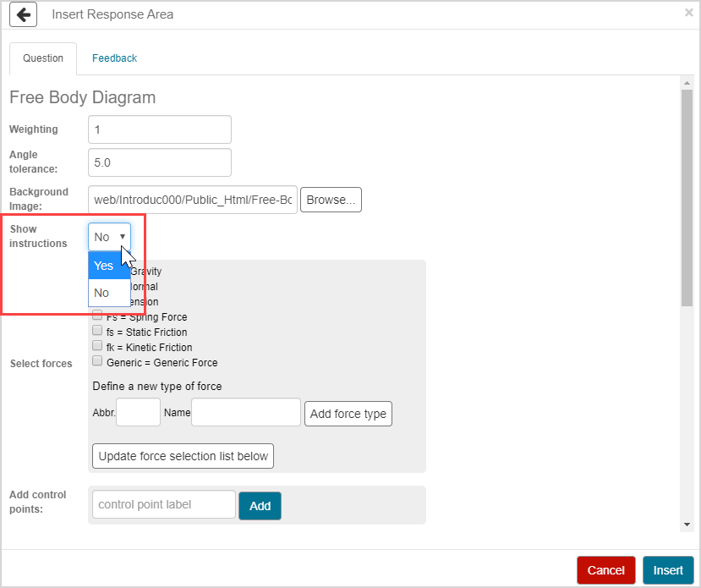Click Update force selection list below
This screenshot has width=701, height=588.
click(183, 456)
